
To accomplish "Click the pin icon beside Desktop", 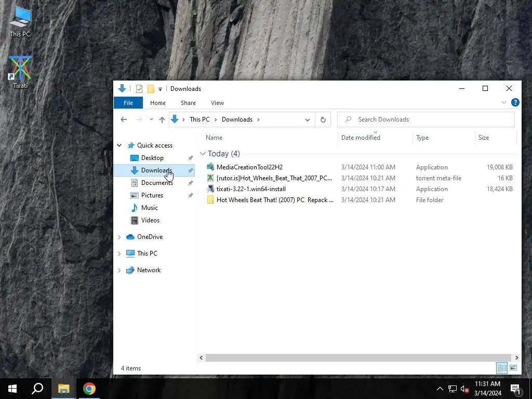I will (190, 158).
